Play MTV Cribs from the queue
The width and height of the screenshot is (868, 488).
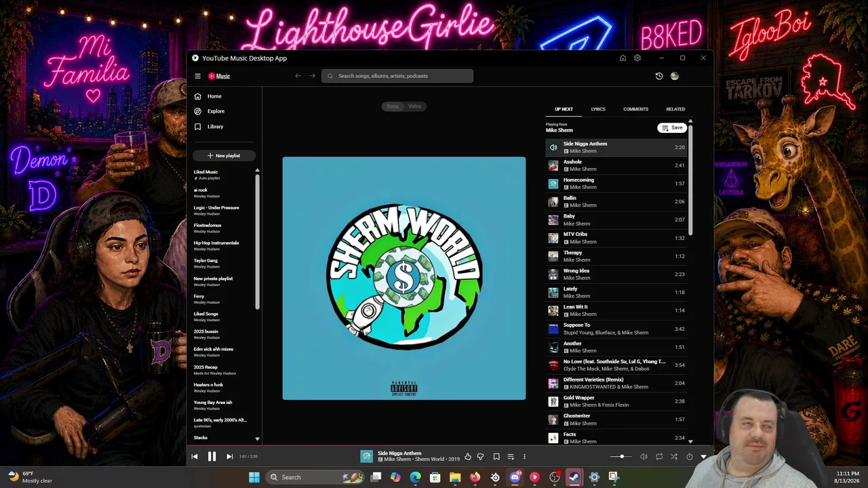617,238
